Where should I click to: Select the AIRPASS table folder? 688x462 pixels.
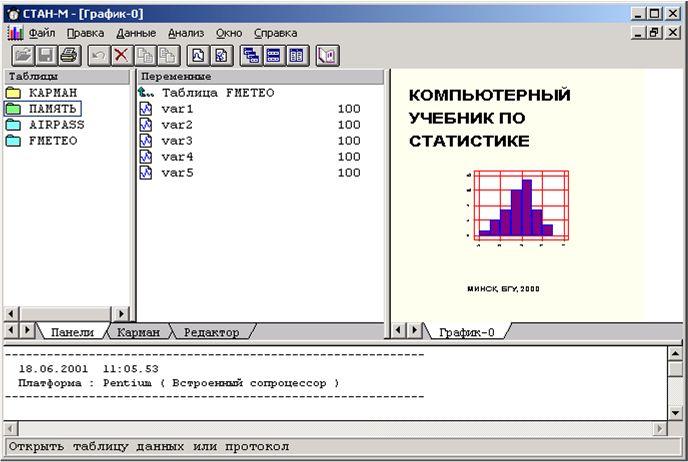(x=56, y=125)
